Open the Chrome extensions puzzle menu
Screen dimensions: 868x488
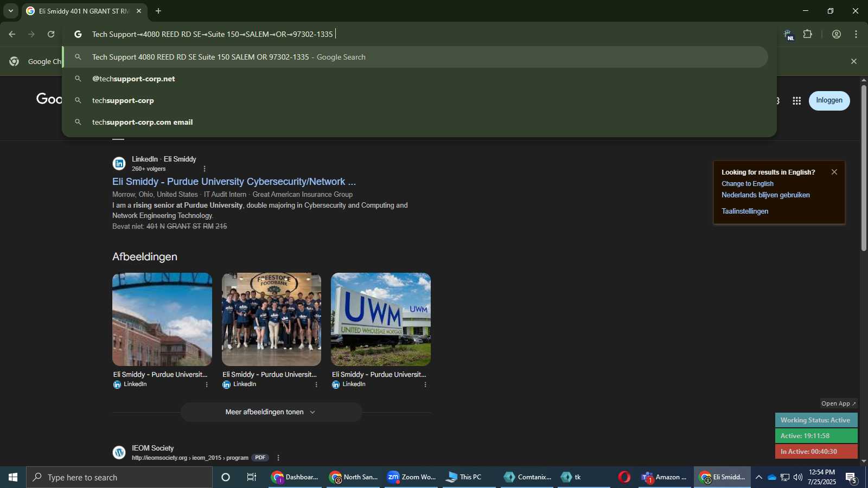808,34
